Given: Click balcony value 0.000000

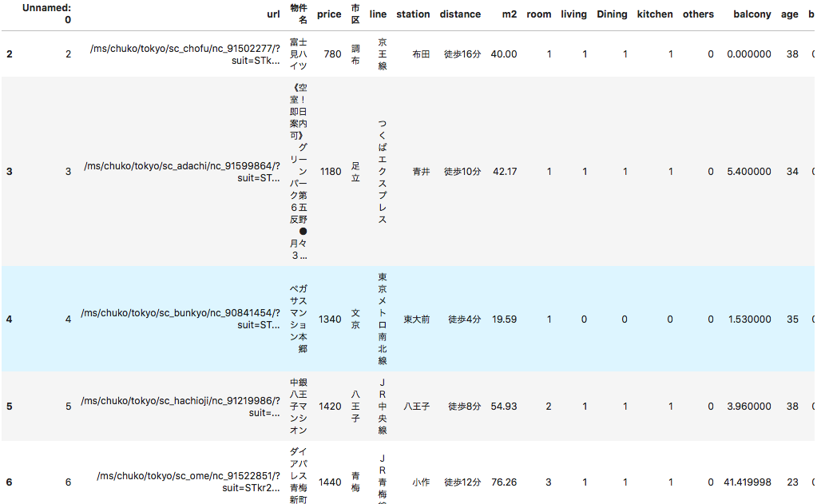Looking at the screenshot, I should click(749, 54).
